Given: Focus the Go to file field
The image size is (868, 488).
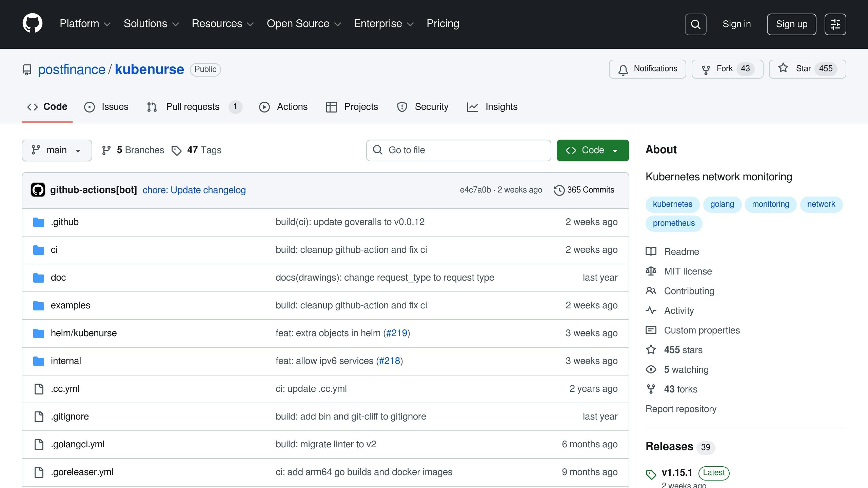Looking at the screenshot, I should click(x=458, y=150).
